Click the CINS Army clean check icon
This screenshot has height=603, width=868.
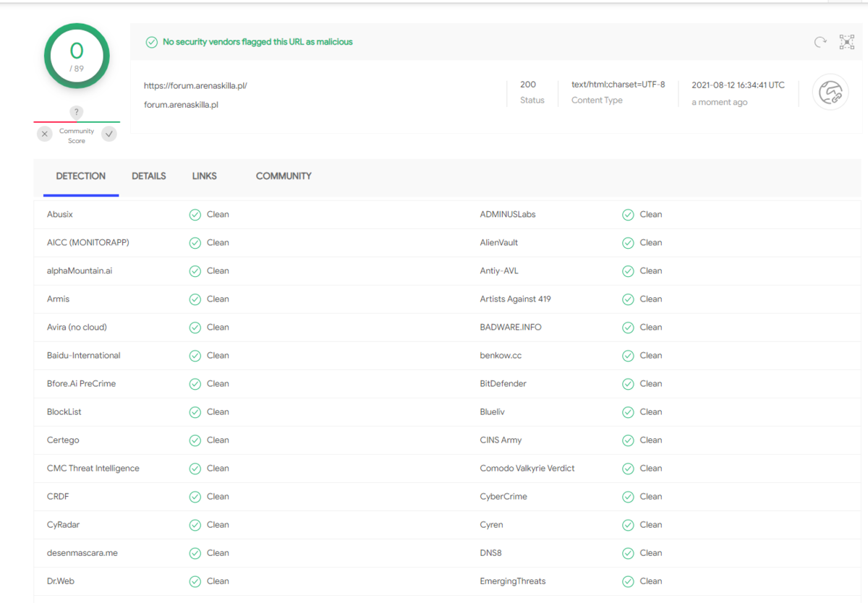point(628,440)
